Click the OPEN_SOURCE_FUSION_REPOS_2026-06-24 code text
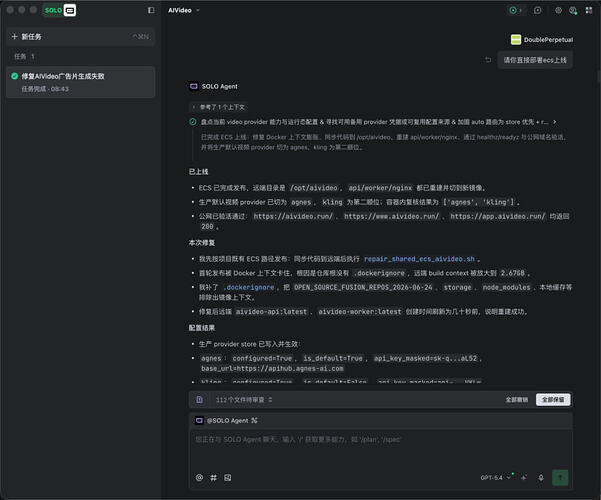Viewport: 601px width, 500px height. tap(363, 288)
